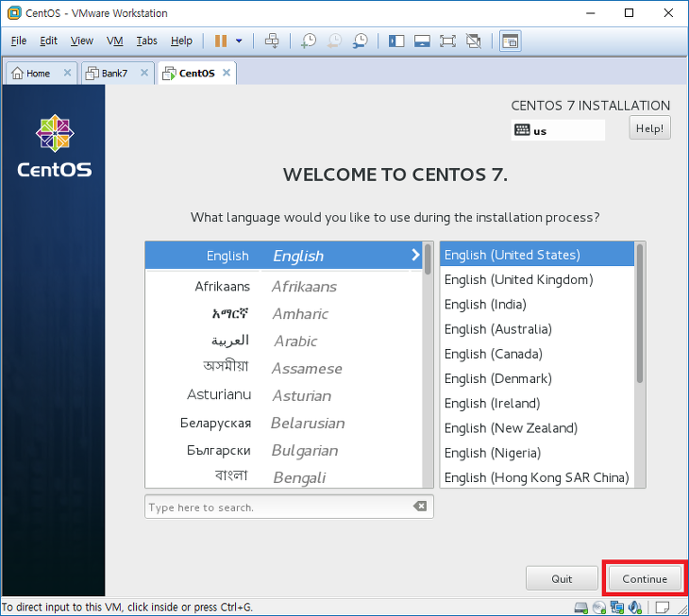
Task: Click the message log status icon
Action: coord(663,608)
